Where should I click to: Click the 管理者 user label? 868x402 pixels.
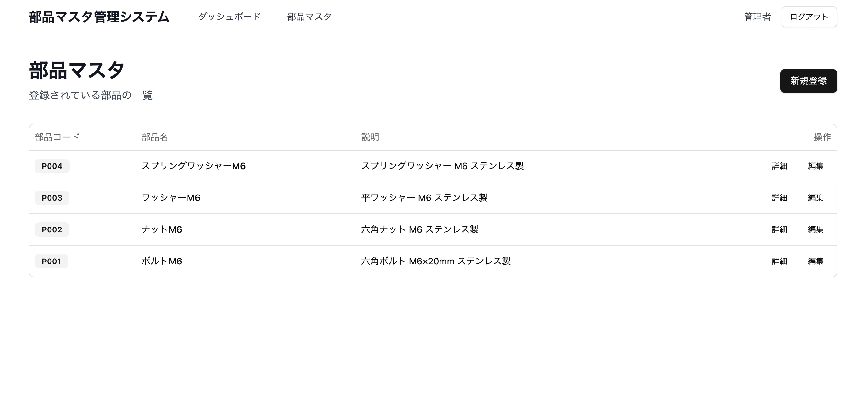pos(757,17)
